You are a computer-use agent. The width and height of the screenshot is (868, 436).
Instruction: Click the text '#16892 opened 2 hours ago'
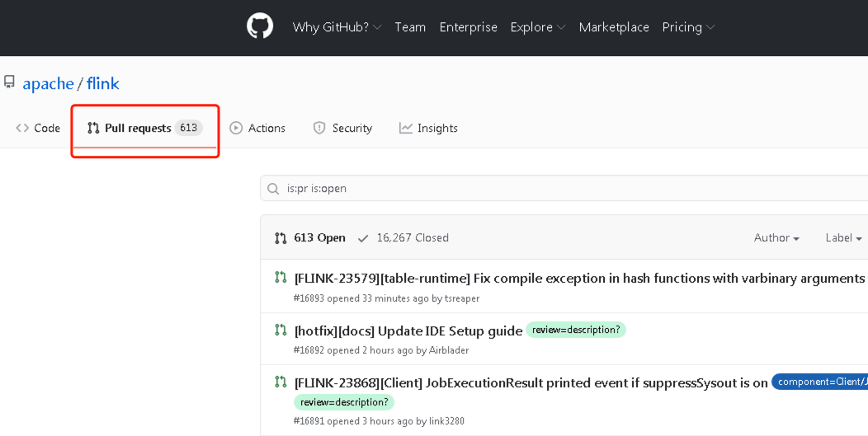[353, 351]
